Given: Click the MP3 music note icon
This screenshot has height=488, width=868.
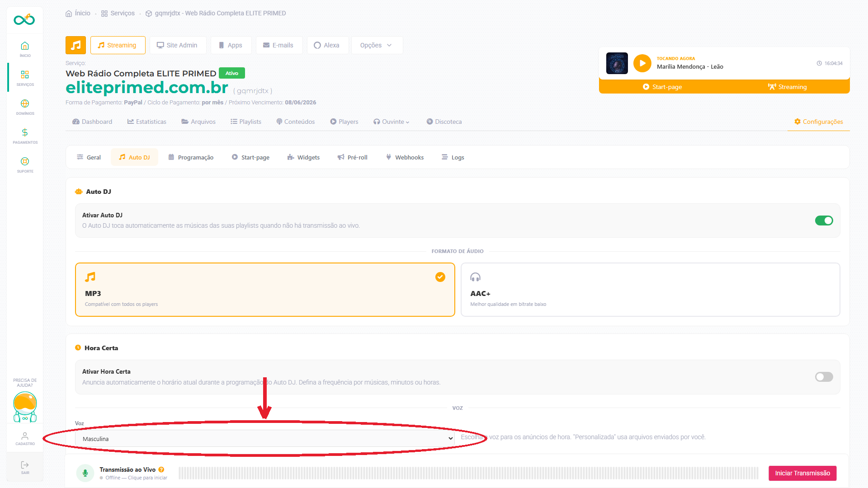Looking at the screenshot, I should (90, 277).
